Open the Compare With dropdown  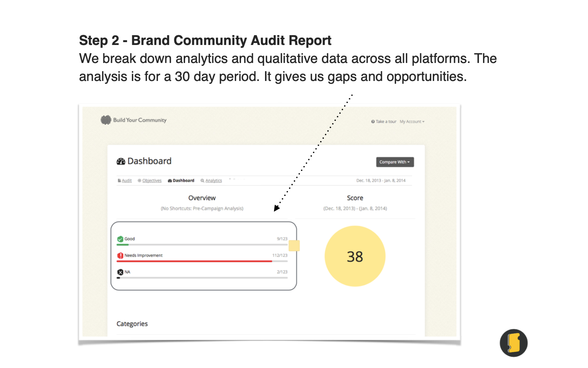(395, 162)
